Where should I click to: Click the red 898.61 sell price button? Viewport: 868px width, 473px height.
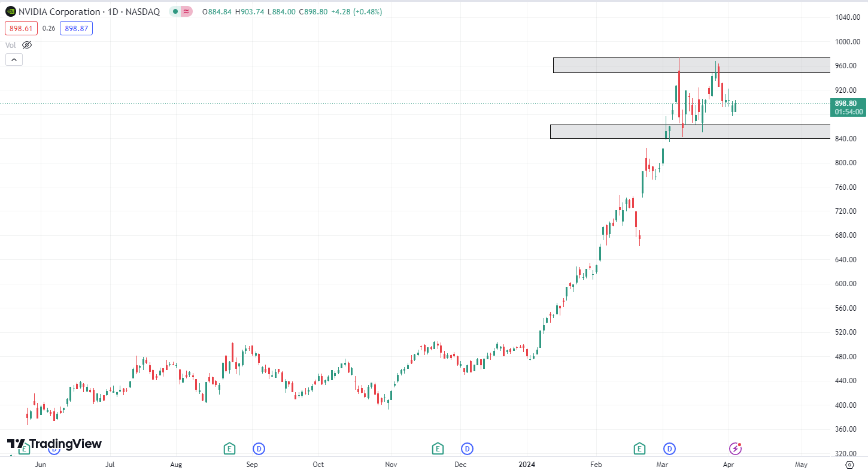tap(21, 28)
